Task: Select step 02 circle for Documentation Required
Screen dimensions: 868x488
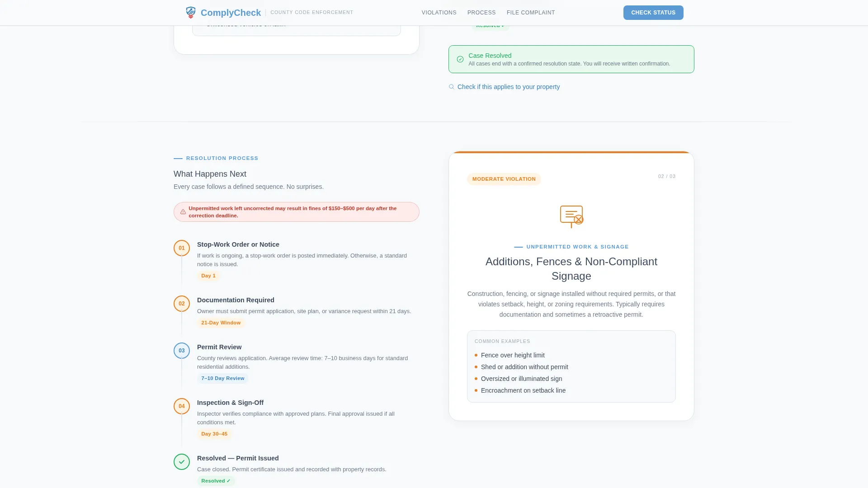Action: coord(182,304)
